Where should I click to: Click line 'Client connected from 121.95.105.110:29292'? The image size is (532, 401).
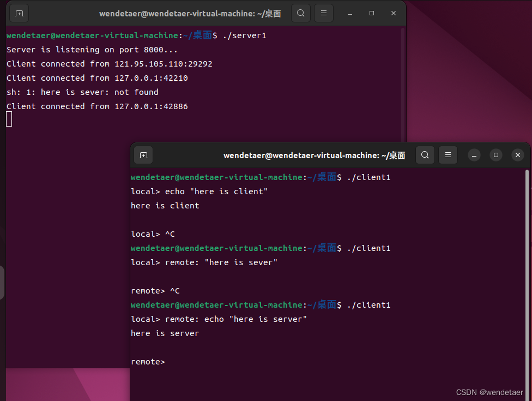click(109, 64)
